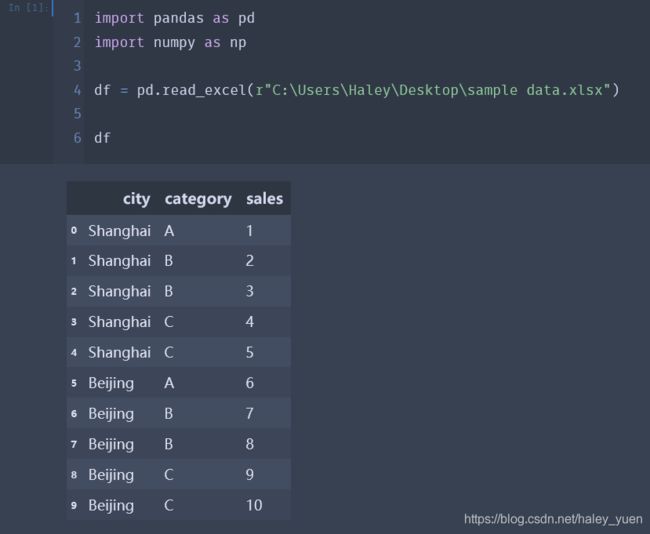Image resolution: width=650 pixels, height=534 pixels.
Task: Click category 'C' in row index 3
Action: pos(169,322)
